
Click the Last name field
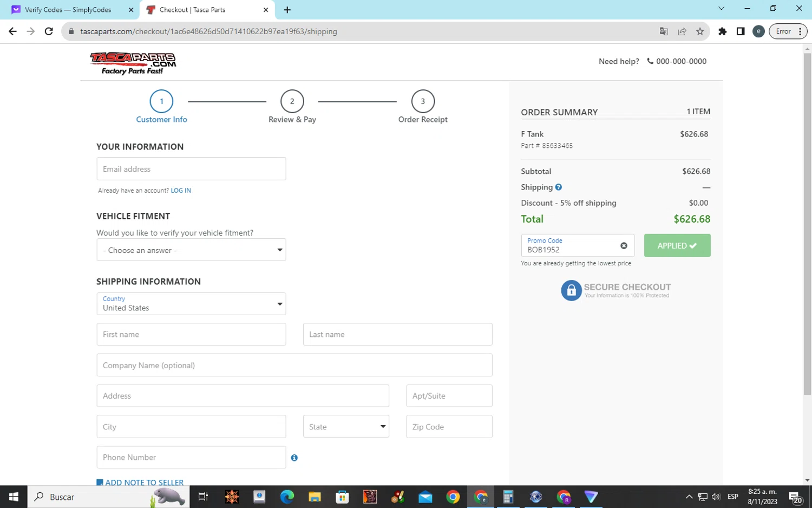click(397, 335)
